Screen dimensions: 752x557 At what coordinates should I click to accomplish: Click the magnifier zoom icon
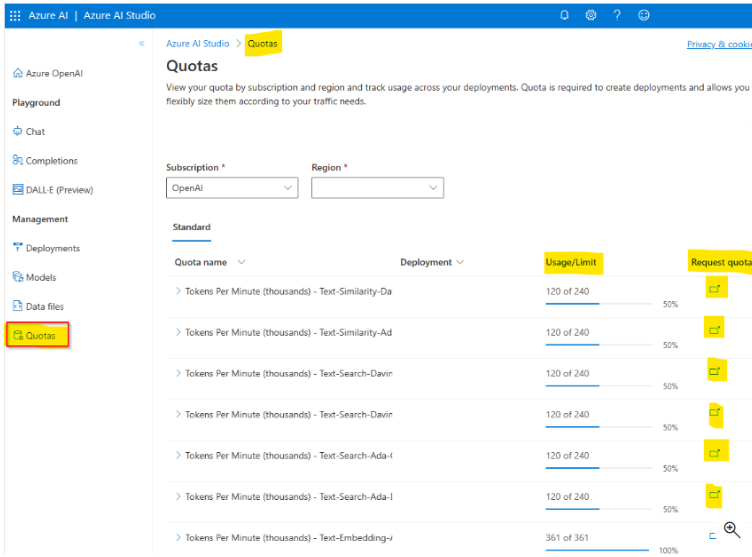732,530
